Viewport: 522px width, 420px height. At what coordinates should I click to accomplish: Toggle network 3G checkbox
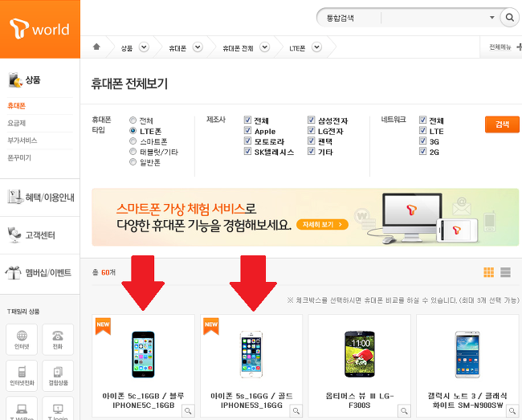tap(422, 141)
